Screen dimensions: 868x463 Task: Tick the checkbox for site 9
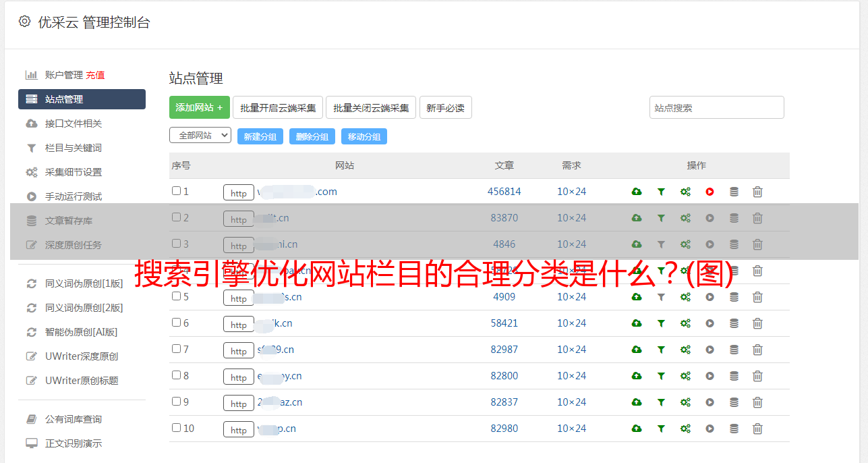click(x=176, y=402)
